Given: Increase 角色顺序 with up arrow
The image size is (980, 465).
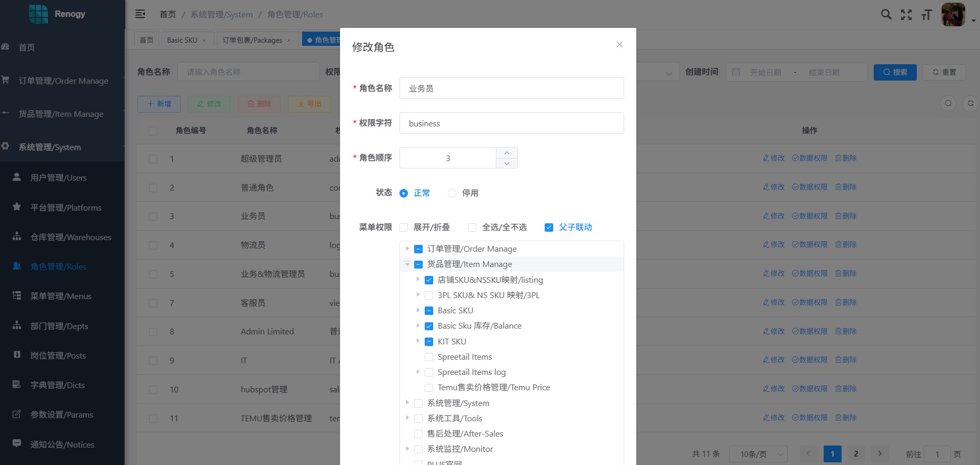Looking at the screenshot, I should tap(506, 153).
